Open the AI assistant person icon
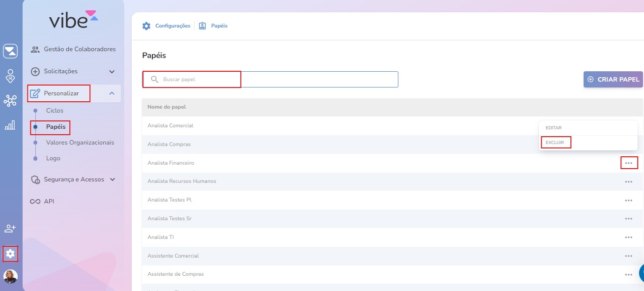The height and width of the screenshot is (291, 644). point(10,76)
